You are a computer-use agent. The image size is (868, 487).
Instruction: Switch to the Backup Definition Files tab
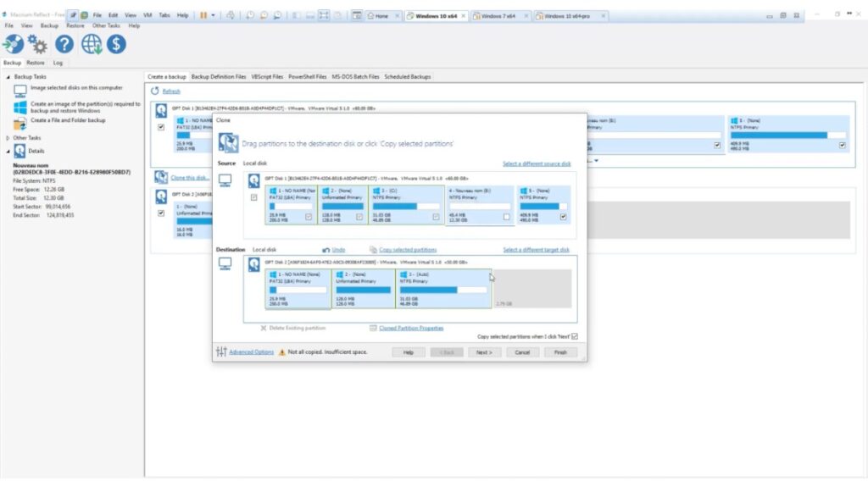(219, 77)
